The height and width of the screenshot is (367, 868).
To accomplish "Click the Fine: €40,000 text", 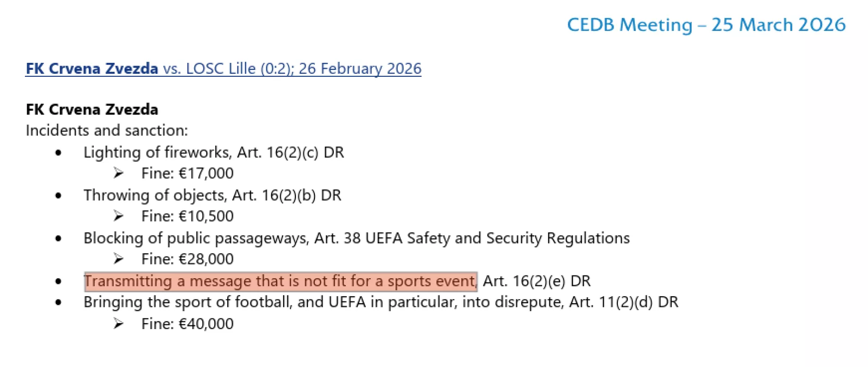I will [187, 324].
